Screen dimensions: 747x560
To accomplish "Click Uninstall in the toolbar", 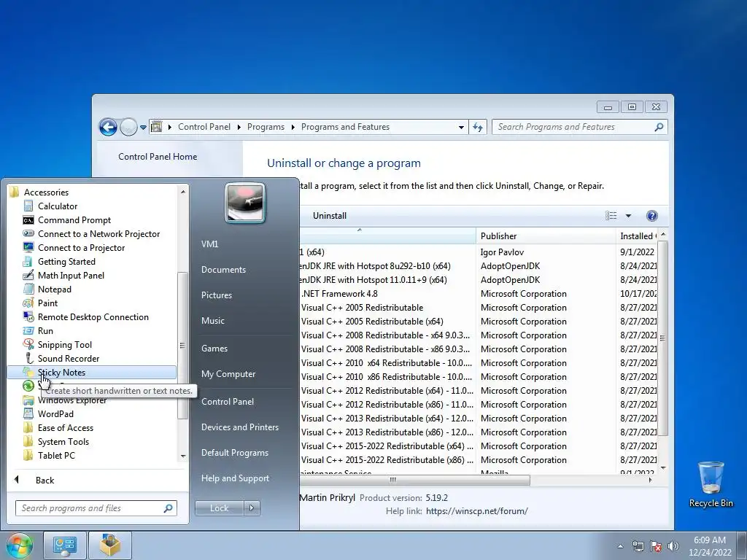I will click(330, 216).
